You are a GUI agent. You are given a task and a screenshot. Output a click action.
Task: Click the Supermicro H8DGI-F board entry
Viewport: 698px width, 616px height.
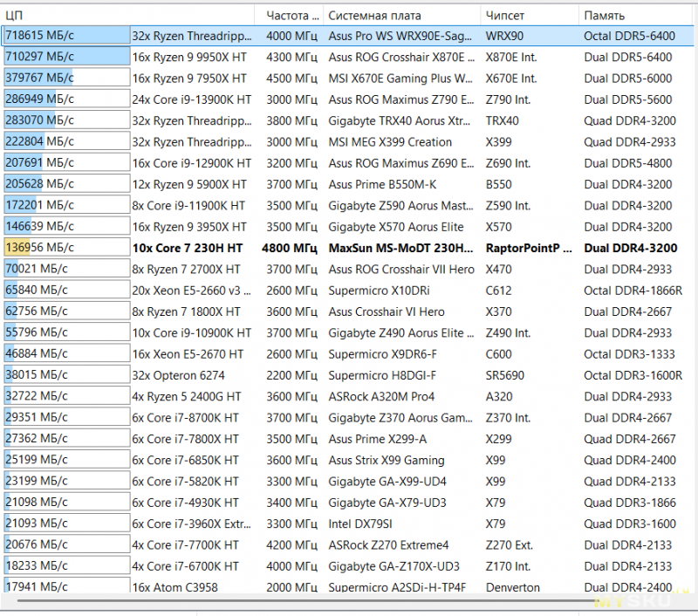[x=382, y=375]
